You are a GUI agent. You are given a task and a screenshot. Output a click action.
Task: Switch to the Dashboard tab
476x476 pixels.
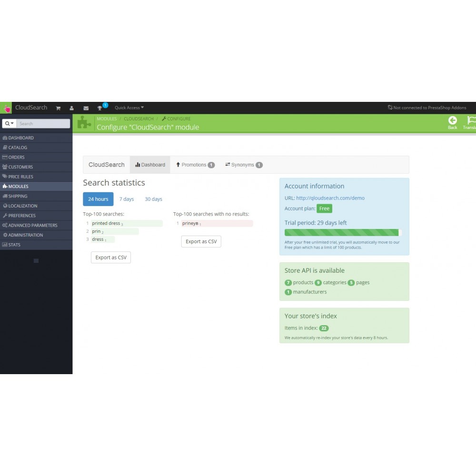click(x=150, y=165)
